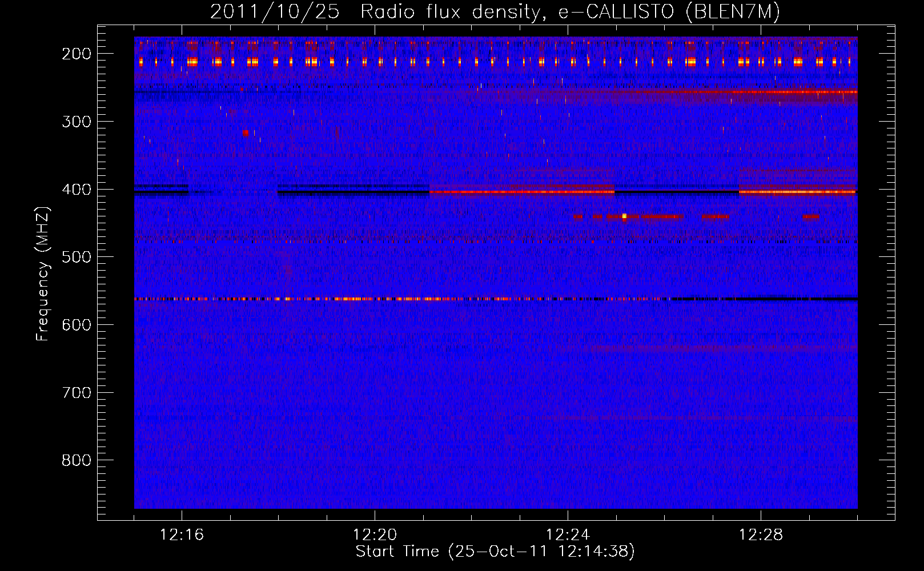924x571 pixels.
Task: Click the 12:28 time tick label
Action: 761,535
